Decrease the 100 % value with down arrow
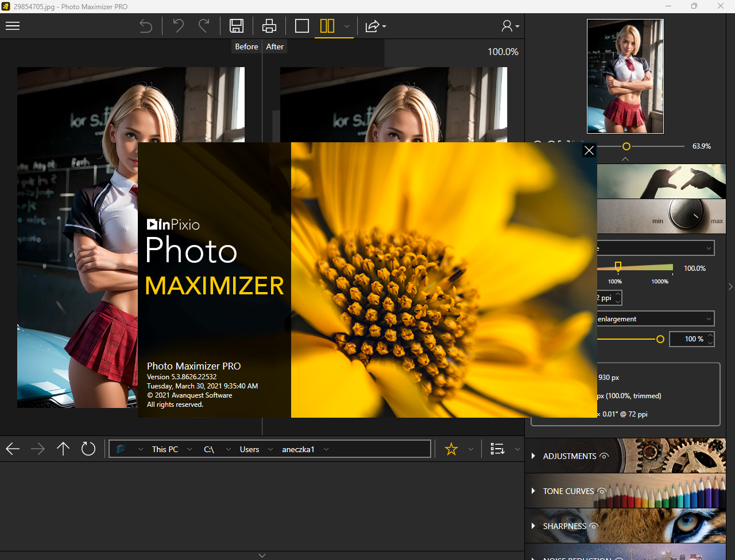Screen dimensions: 735x560 tap(710, 343)
